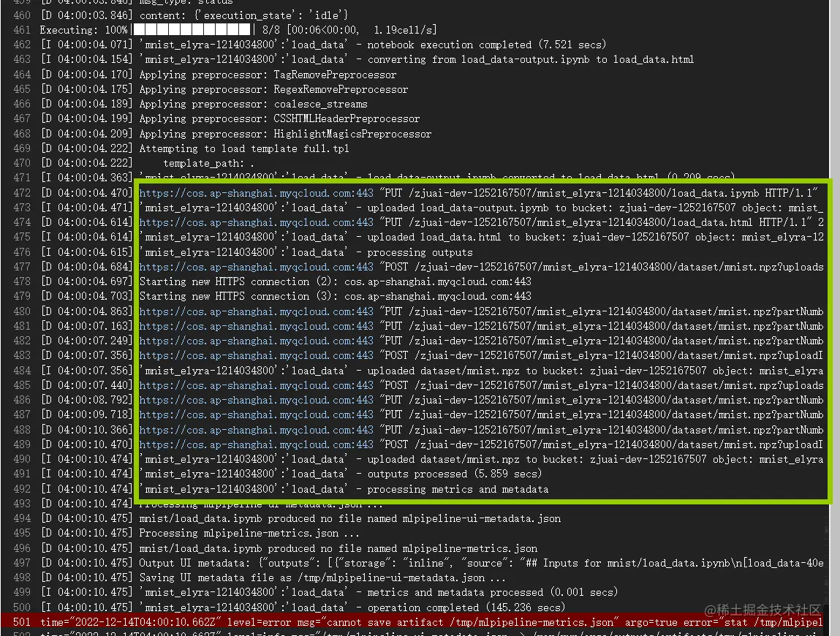Open the COS link on line 489
The height and width of the screenshot is (636, 840).
pyautogui.click(x=256, y=444)
